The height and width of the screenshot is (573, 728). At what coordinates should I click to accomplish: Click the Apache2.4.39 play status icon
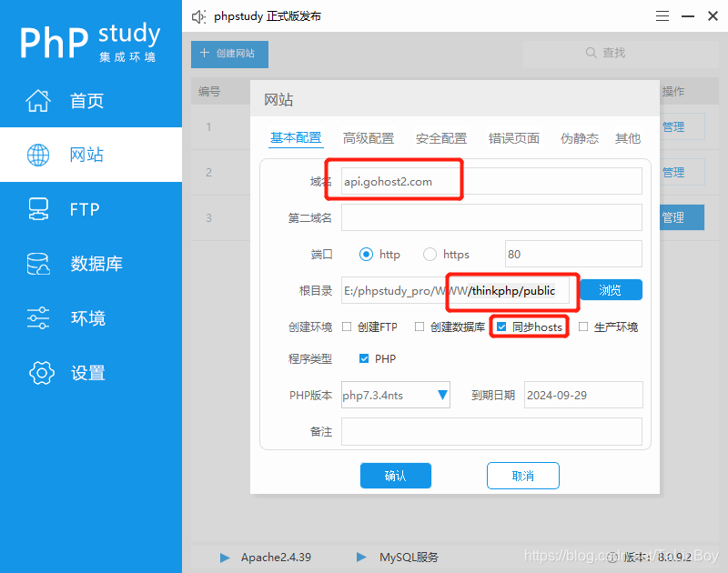[225, 558]
